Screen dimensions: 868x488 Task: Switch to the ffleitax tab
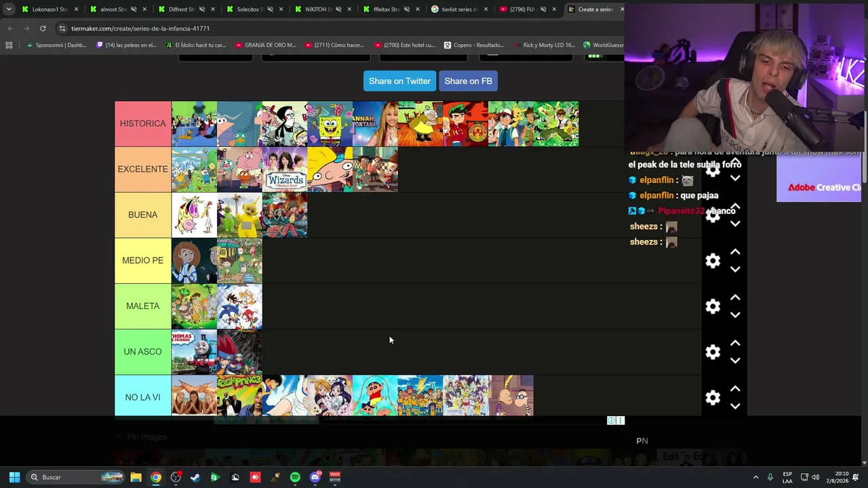click(x=391, y=9)
